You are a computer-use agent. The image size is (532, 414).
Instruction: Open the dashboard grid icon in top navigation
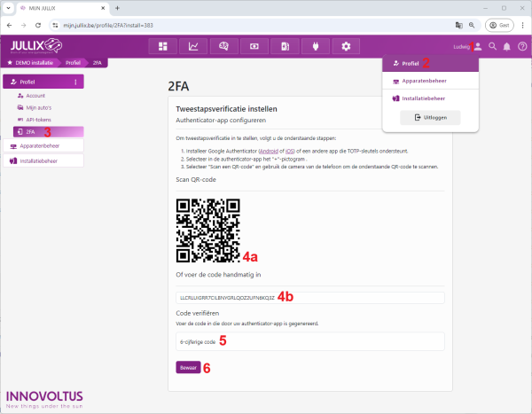click(162, 46)
